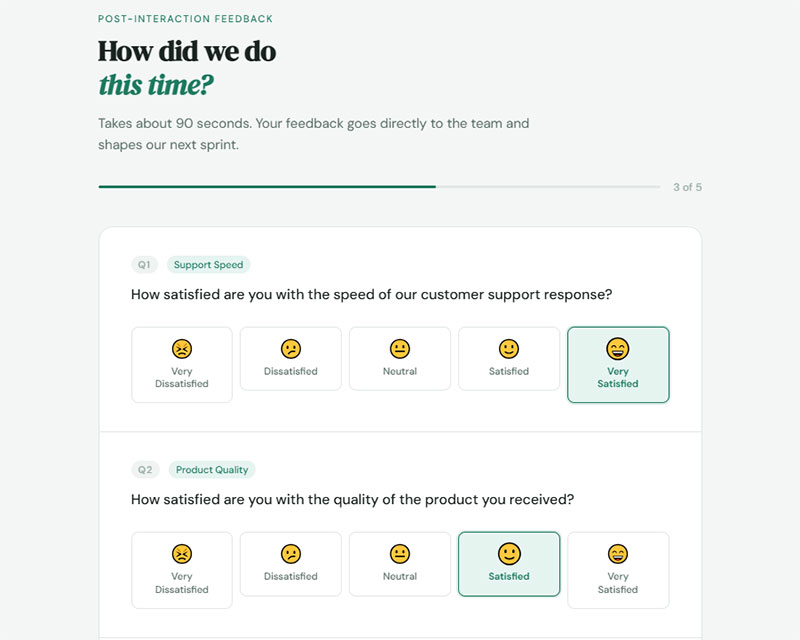Click the Q1 question badge
Screen dimensions: 800x640
145,265
